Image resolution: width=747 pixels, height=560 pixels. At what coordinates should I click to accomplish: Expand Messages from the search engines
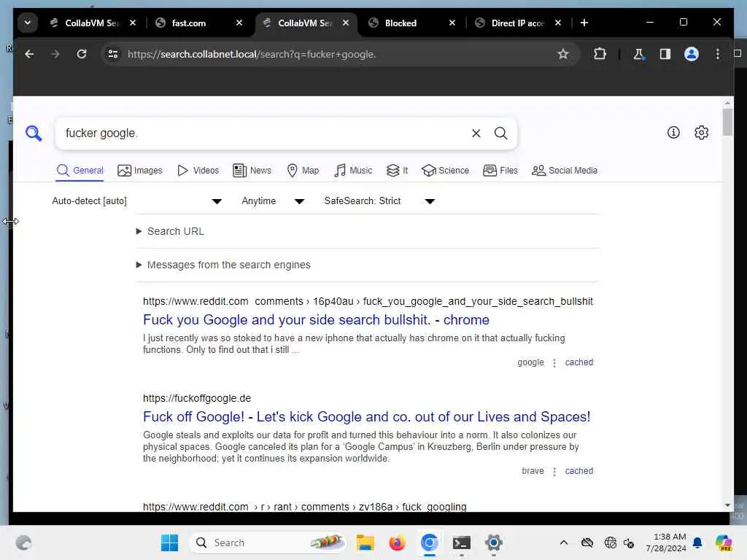223,265
